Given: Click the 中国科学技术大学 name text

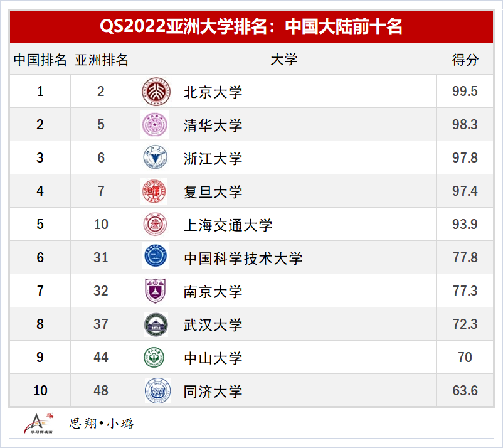Looking at the screenshot, I should [x=243, y=259].
